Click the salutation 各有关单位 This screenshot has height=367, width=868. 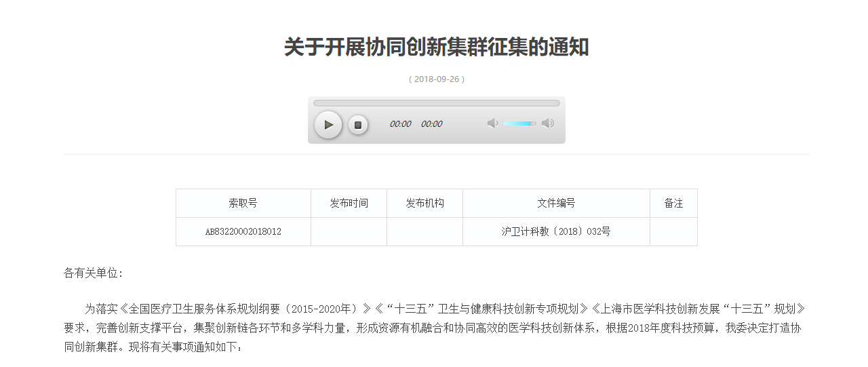click(x=93, y=273)
